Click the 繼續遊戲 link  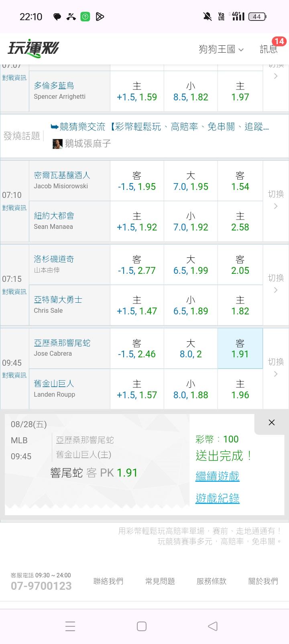click(217, 476)
